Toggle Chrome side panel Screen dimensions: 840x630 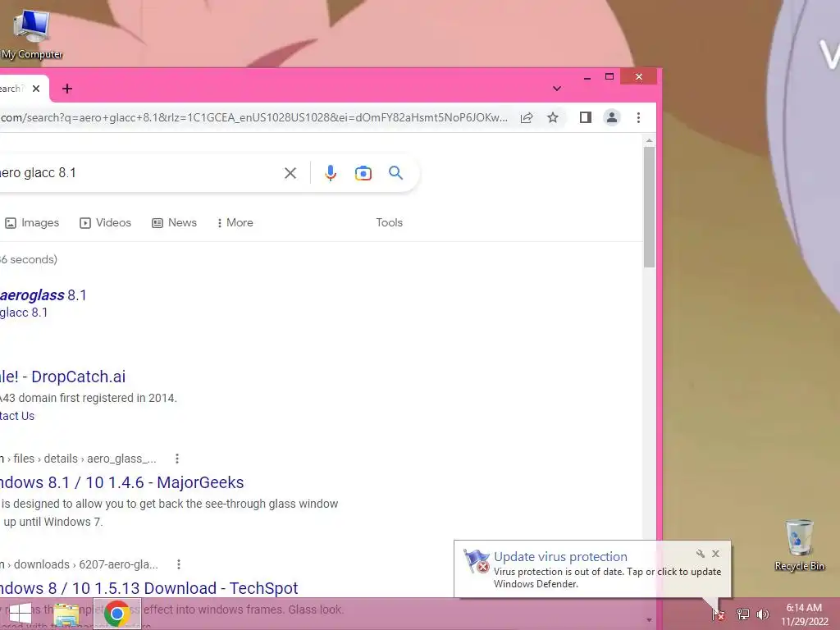586,117
